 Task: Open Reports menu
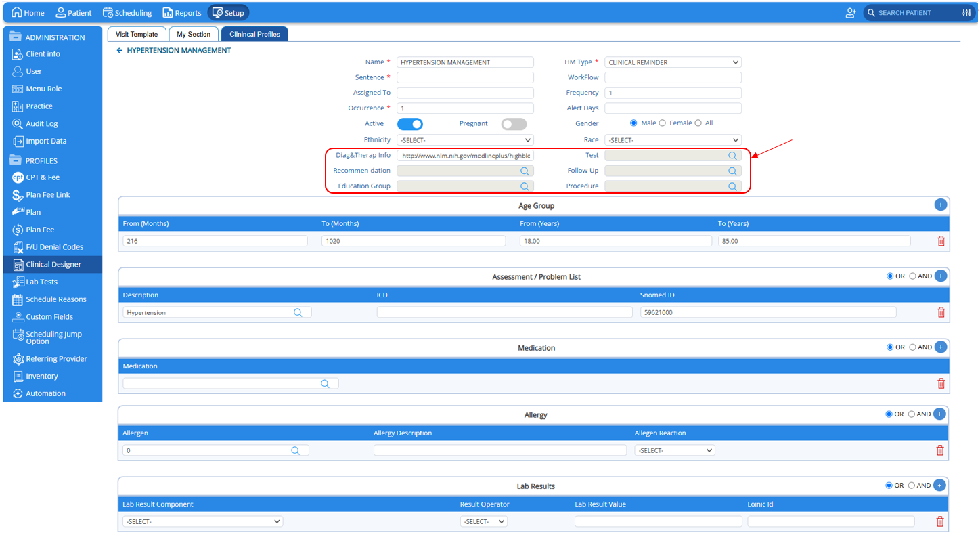tap(182, 13)
